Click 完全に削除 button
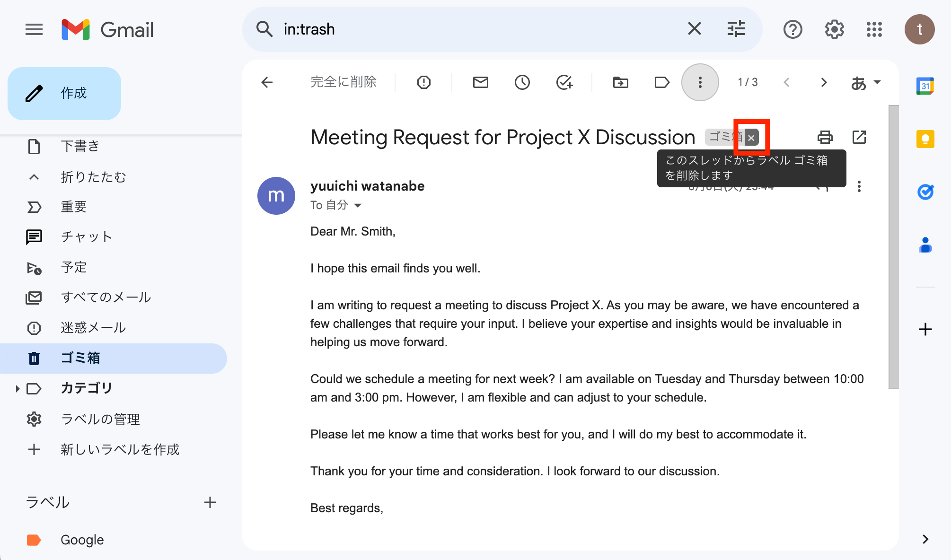The height and width of the screenshot is (560, 951). (343, 82)
